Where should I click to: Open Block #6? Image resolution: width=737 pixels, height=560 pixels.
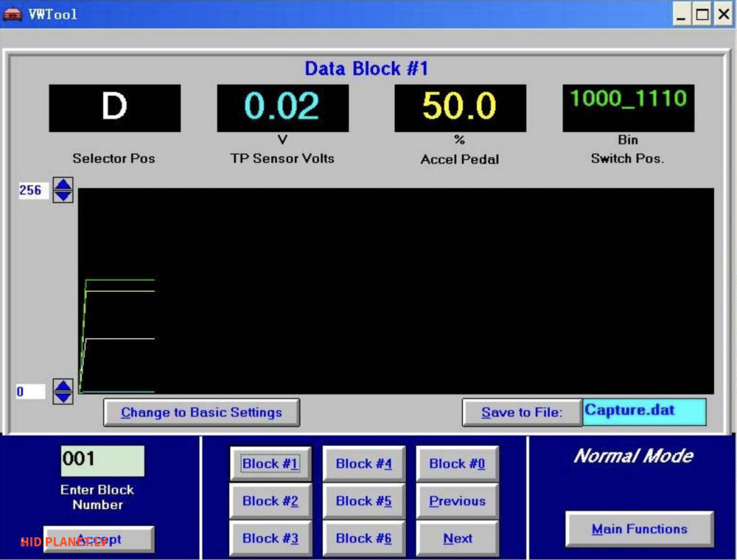click(364, 539)
